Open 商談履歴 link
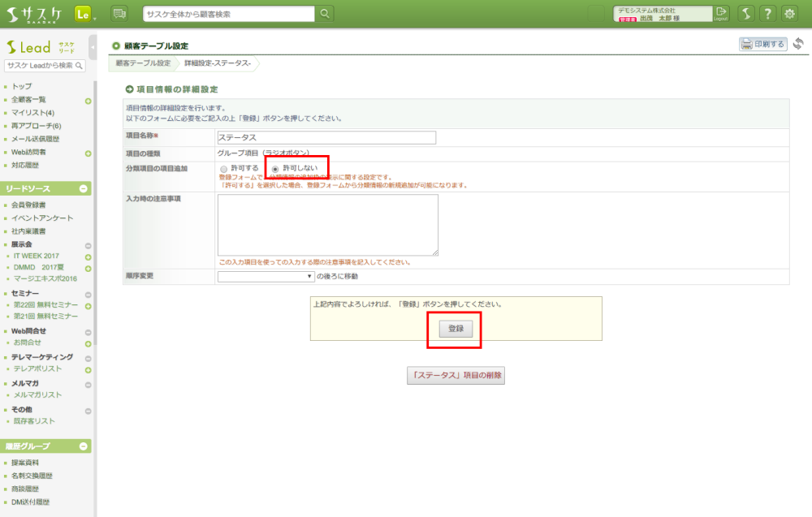Screen dimensions: 812x517 25,489
